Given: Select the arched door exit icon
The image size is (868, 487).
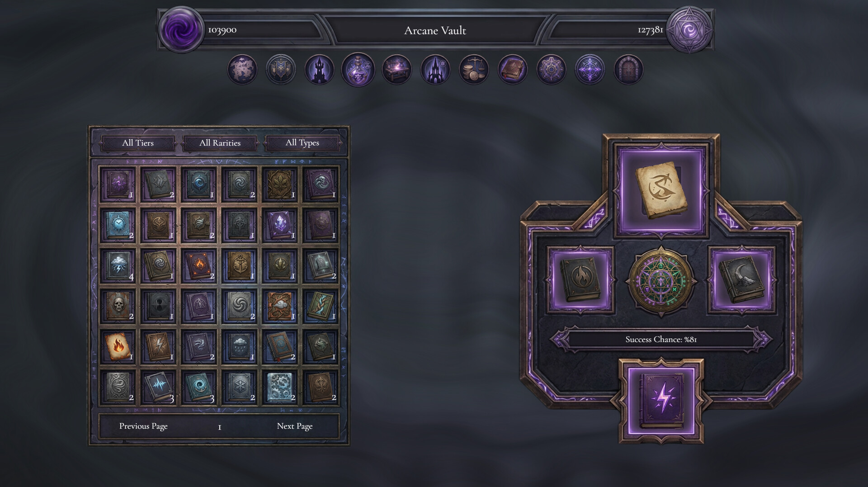Looking at the screenshot, I should pos(628,69).
